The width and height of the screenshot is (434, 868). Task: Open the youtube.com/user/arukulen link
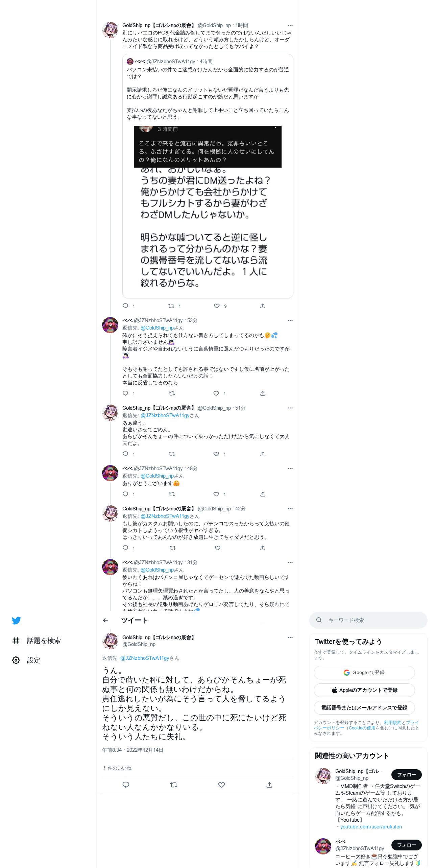pos(371,827)
